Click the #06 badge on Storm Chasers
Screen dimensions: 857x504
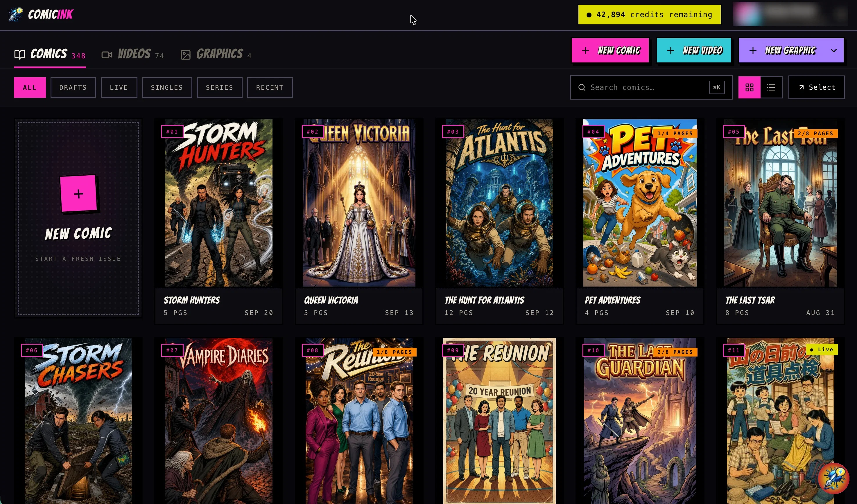[32, 350]
